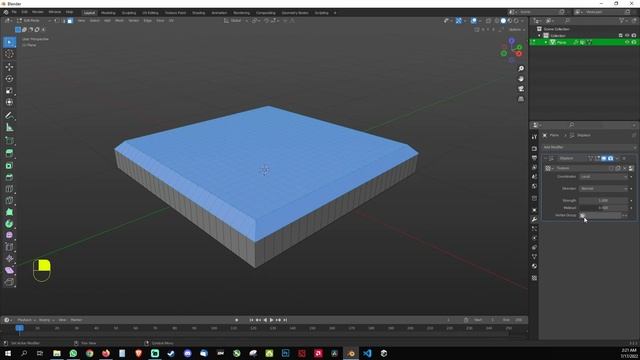Choose the Measure ruler tool
The width and height of the screenshot is (640, 360).
pos(9,127)
